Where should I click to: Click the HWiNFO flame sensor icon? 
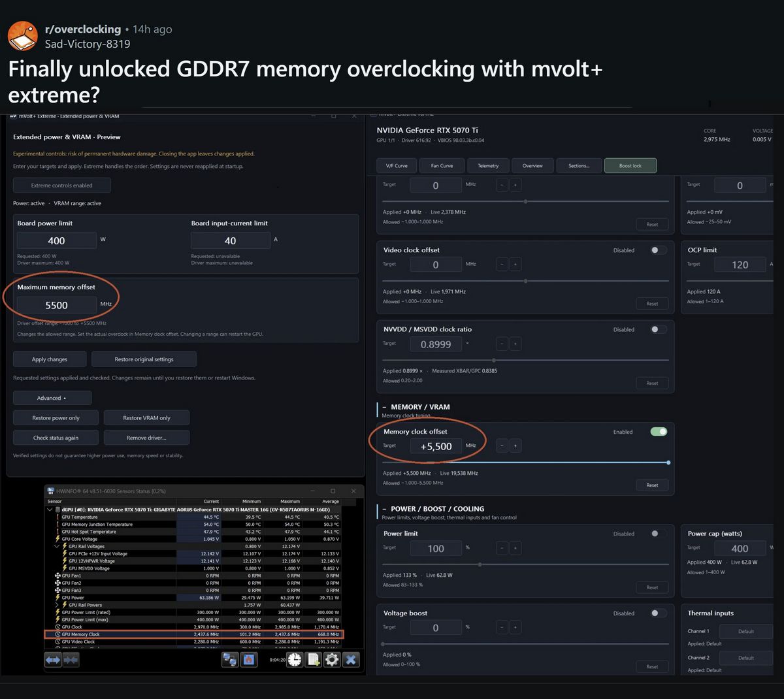[249, 660]
